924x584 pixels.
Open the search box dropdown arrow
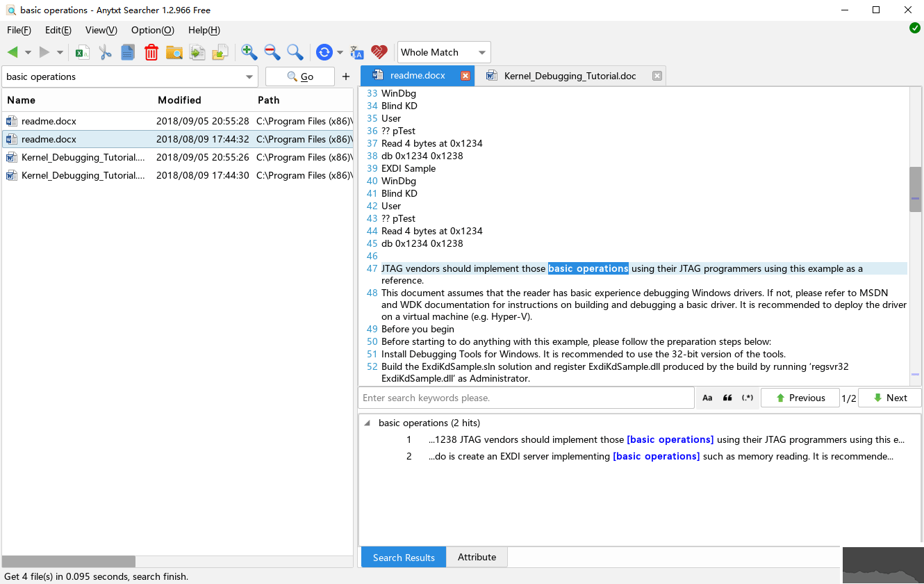coord(249,76)
